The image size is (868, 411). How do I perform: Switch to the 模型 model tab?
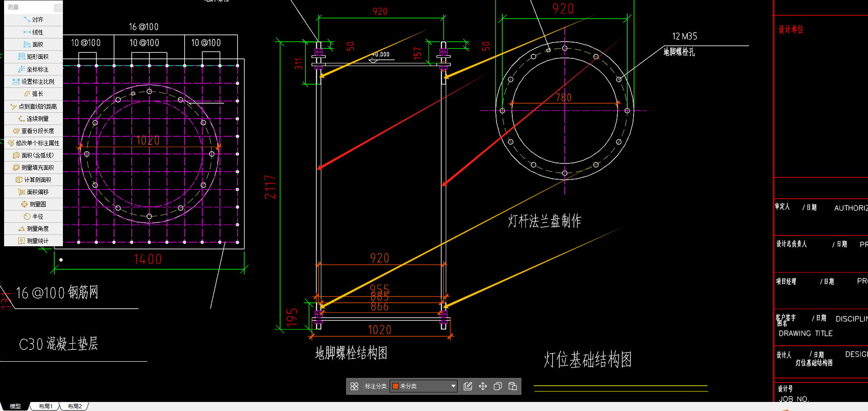15,406
